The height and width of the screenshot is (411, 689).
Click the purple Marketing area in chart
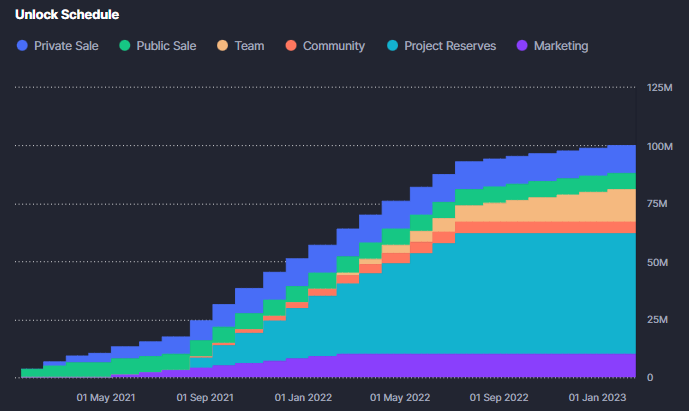[x=500, y=366]
